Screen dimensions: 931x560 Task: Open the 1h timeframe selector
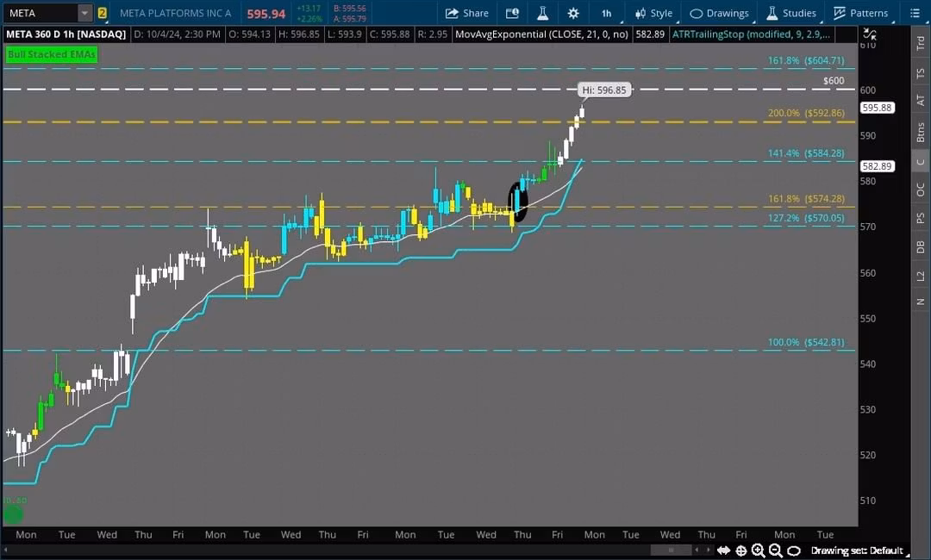[606, 13]
